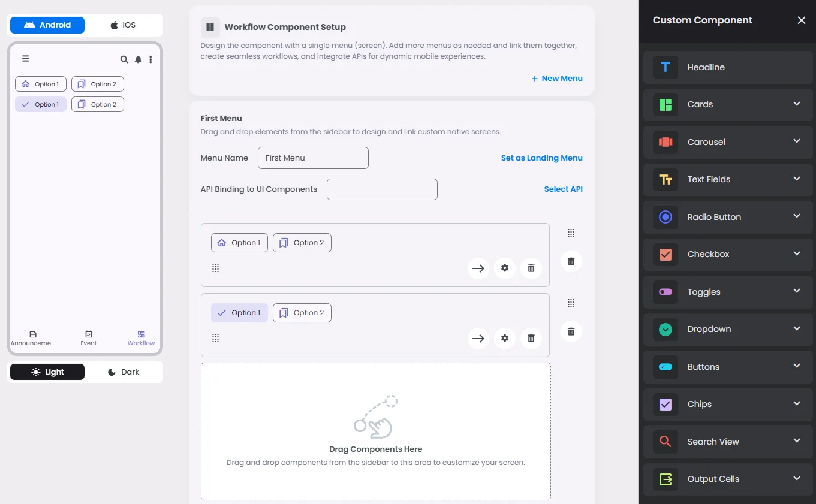Open settings gear of first chip row
The width and height of the screenshot is (816, 504).
click(505, 268)
